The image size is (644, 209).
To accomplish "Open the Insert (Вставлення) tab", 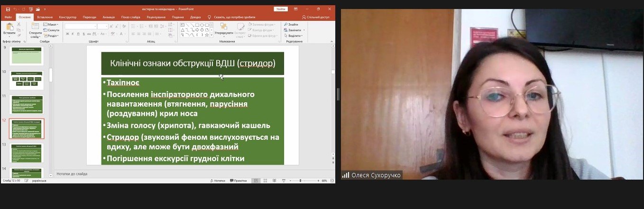I will coord(45,17).
